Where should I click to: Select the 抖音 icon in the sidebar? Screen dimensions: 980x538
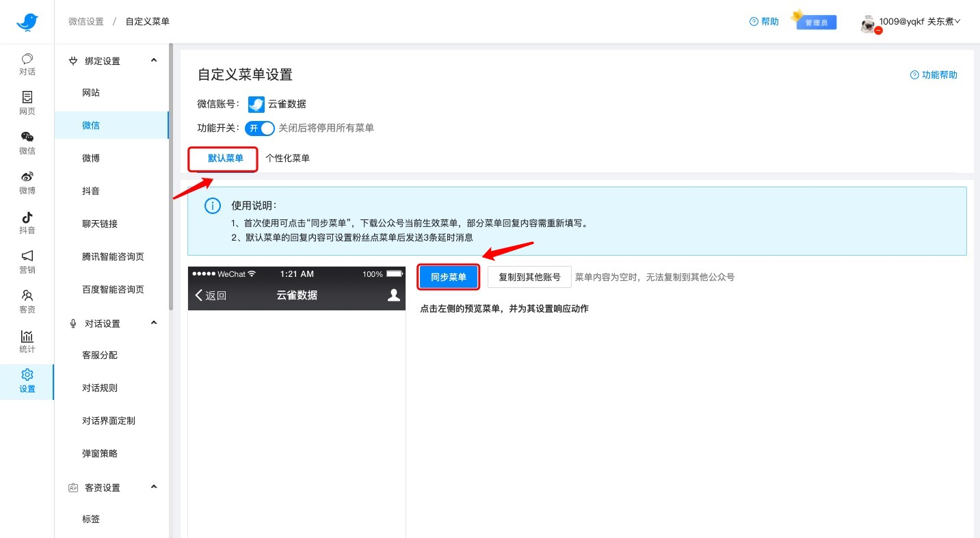tap(27, 222)
